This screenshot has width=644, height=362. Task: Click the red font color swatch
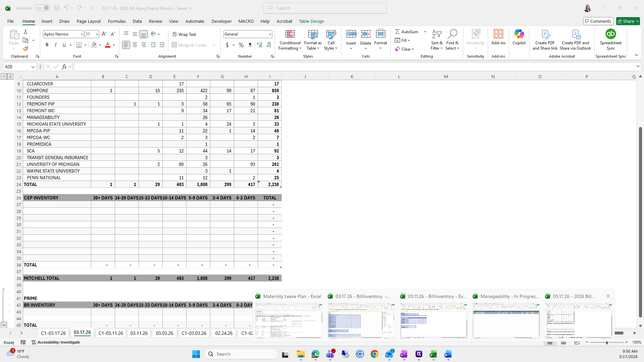(108, 45)
